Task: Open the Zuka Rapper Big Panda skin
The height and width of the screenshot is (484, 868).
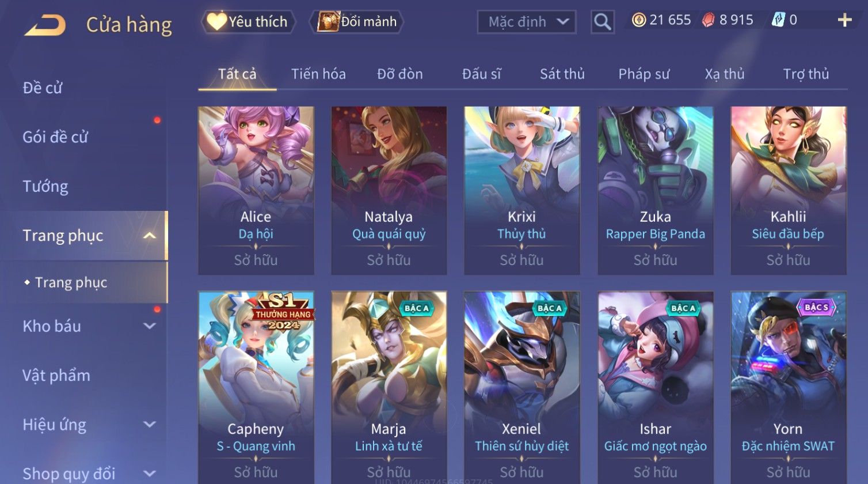Action: click(655, 191)
